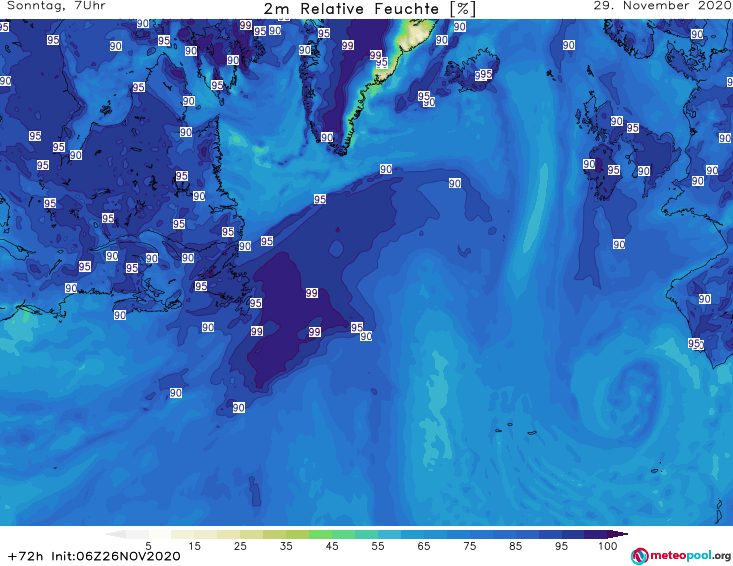733x566 pixels.
Task: Click the 'Sonntag, 7Uhr' time label
Action: 56,6
